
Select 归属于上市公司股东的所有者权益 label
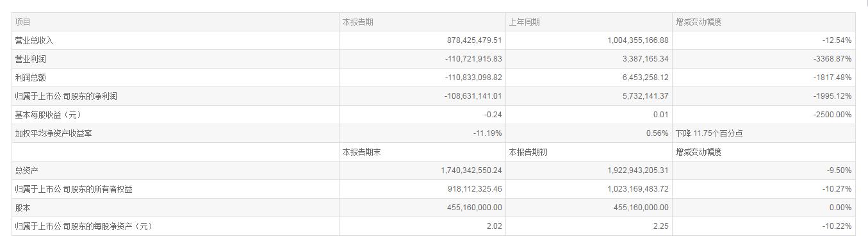click(74, 189)
